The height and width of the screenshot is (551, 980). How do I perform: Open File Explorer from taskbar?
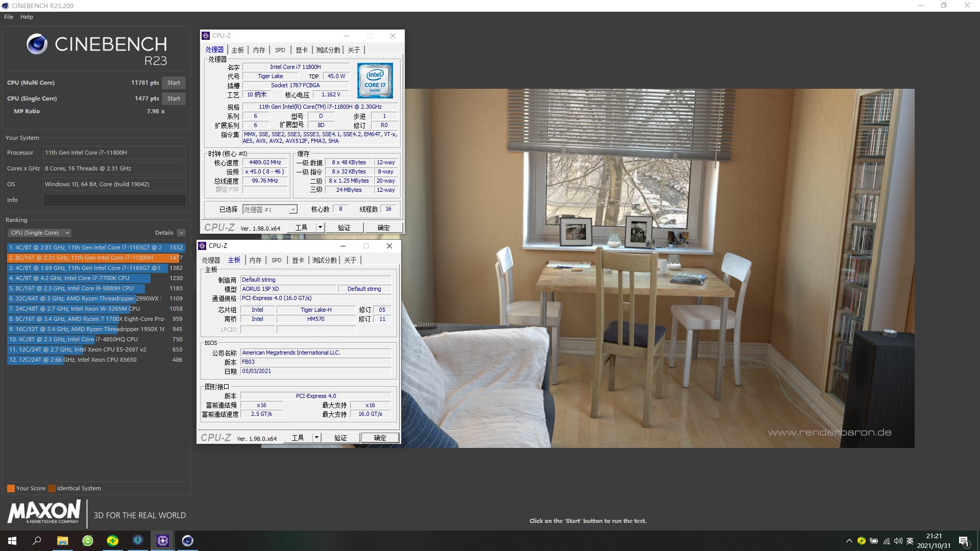62,540
